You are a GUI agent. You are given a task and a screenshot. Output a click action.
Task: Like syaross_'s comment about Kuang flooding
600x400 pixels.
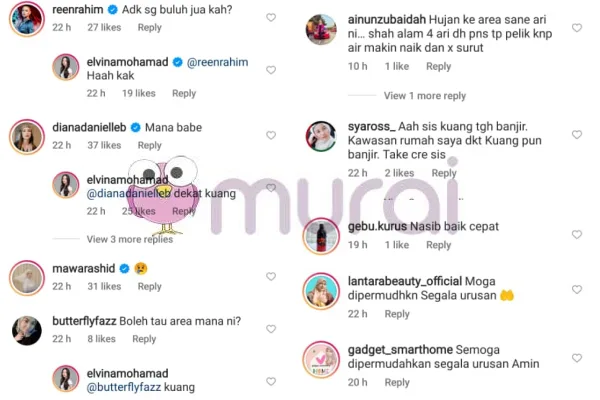click(577, 134)
